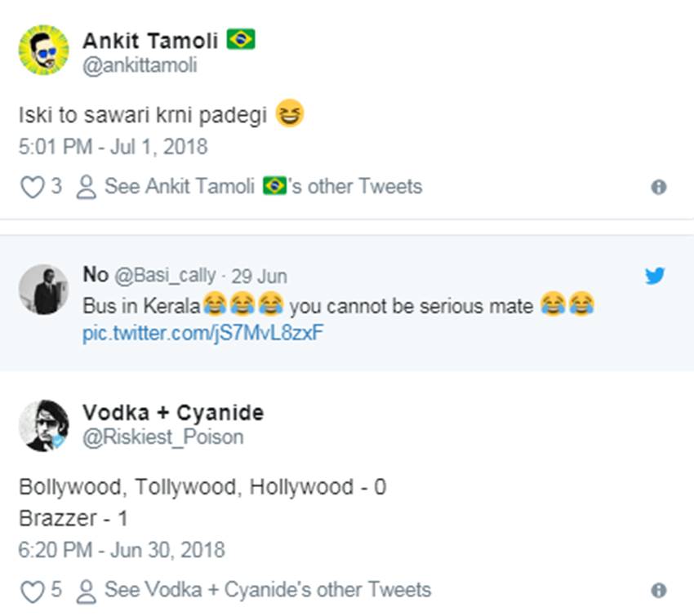Open the @Basi_cally handle link
Viewport: 694px width, 616px height.
[165, 276]
